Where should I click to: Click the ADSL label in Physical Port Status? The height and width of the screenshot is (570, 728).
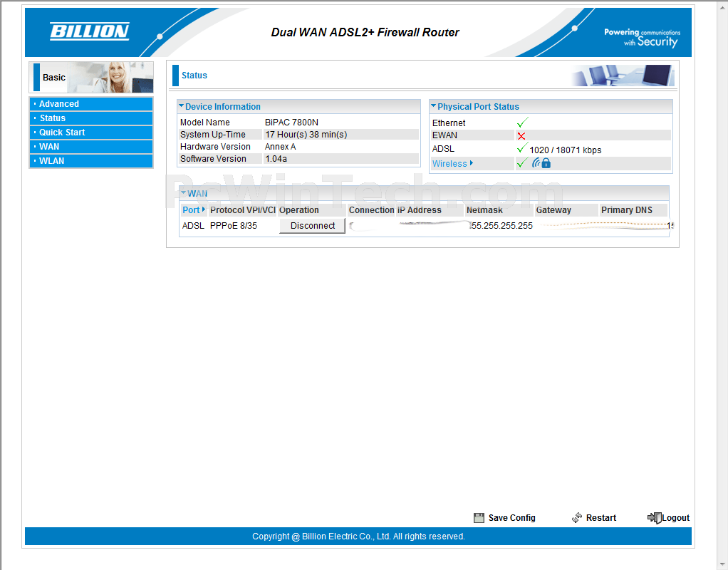(443, 149)
